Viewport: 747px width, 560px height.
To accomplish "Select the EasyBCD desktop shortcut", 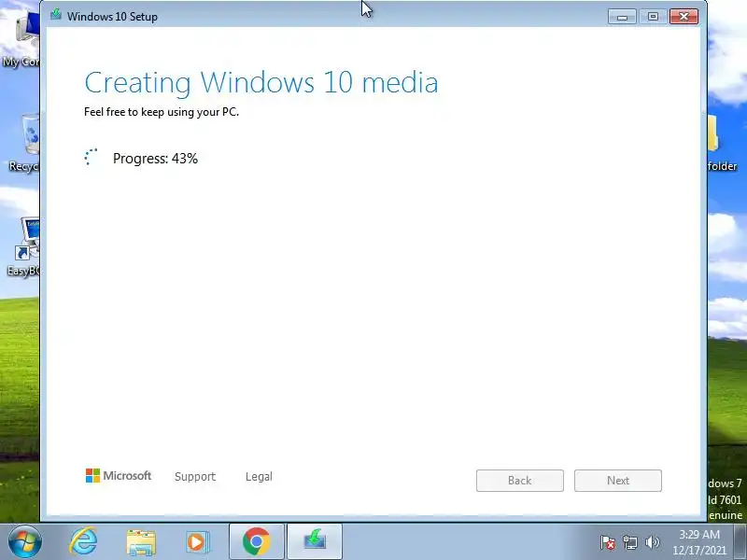I will click(x=24, y=246).
